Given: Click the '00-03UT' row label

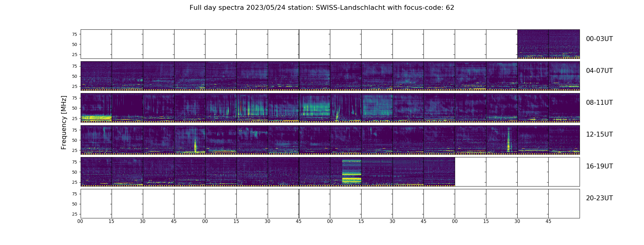Looking at the screenshot, I should click(599, 39).
